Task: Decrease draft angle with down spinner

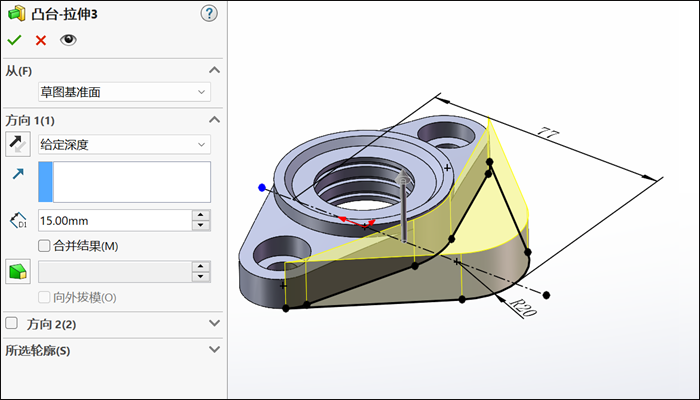Action: point(201,277)
